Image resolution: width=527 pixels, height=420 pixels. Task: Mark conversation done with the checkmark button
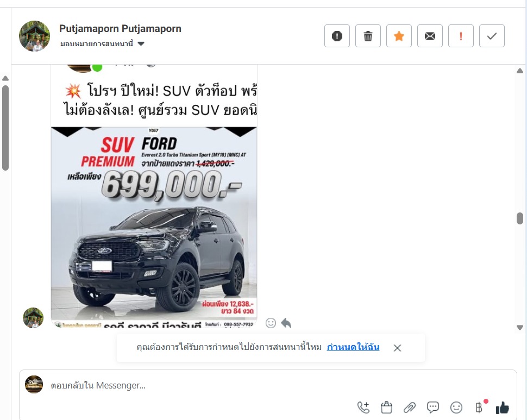tap(492, 36)
